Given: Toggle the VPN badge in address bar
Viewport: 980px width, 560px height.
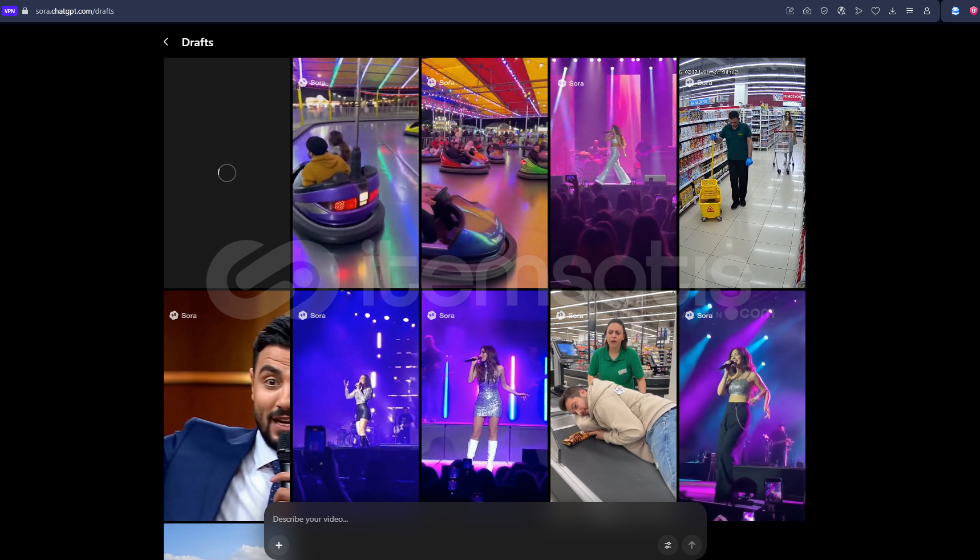Looking at the screenshot, I should pos(10,11).
